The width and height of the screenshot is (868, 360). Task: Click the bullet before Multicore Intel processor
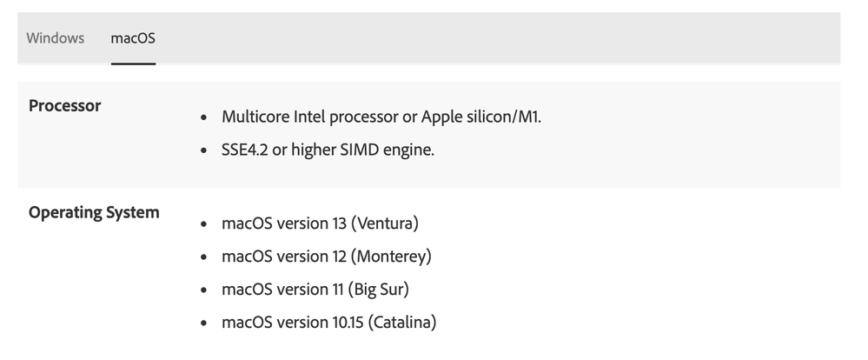click(x=203, y=117)
